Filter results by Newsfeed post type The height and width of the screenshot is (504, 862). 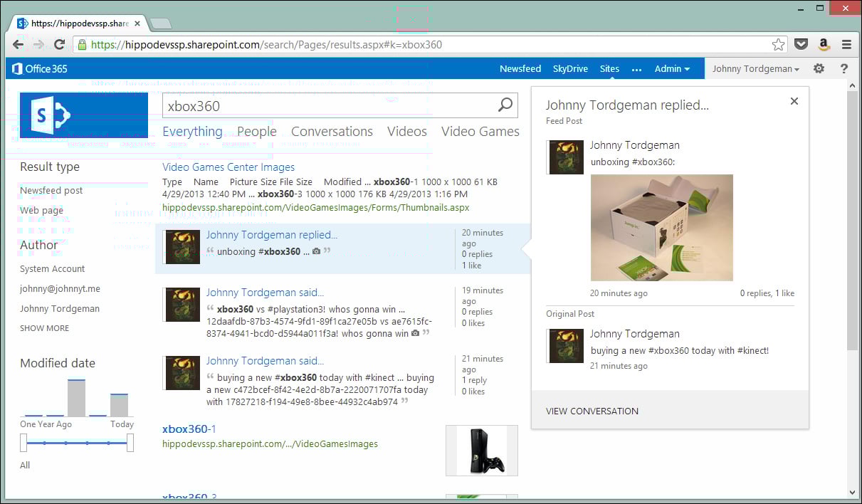(x=51, y=191)
